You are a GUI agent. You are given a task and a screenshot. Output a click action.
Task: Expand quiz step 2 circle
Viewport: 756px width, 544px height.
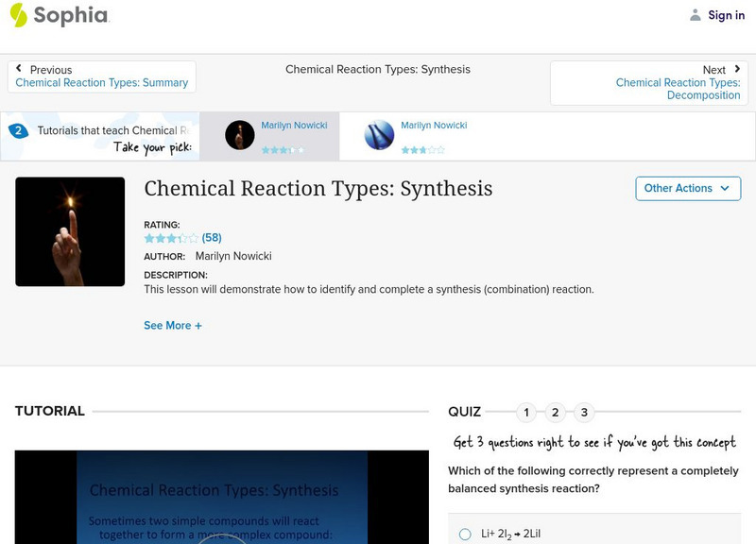[x=555, y=412]
